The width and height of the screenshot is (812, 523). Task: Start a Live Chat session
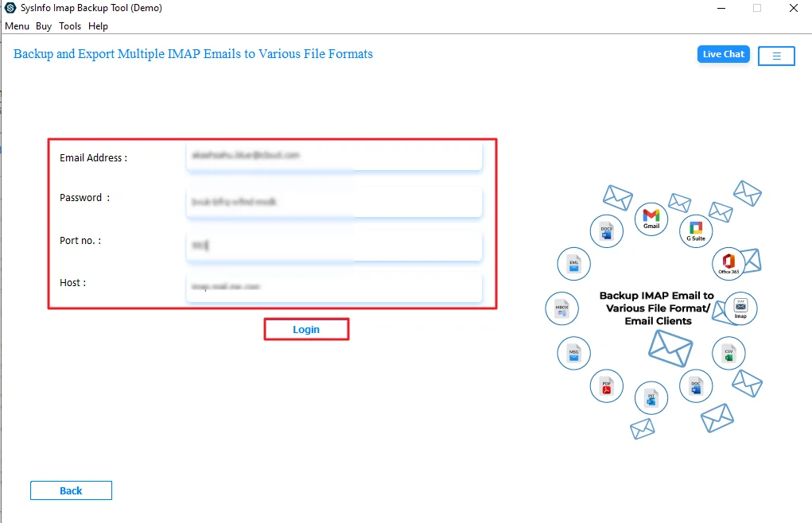(x=722, y=54)
